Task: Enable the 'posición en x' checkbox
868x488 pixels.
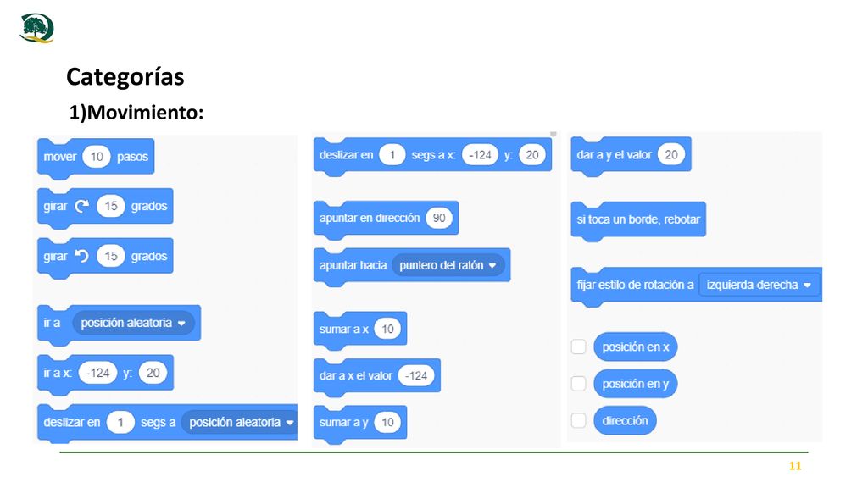Action: click(x=578, y=347)
